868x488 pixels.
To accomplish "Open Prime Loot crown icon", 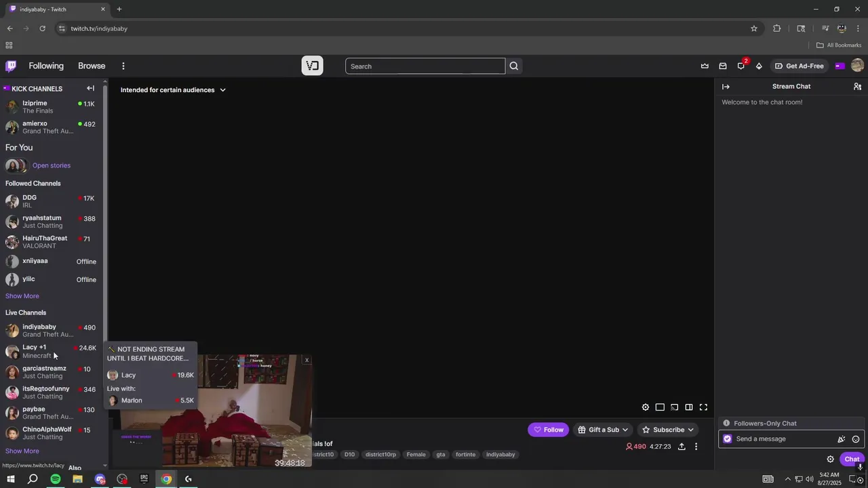I will (705, 66).
